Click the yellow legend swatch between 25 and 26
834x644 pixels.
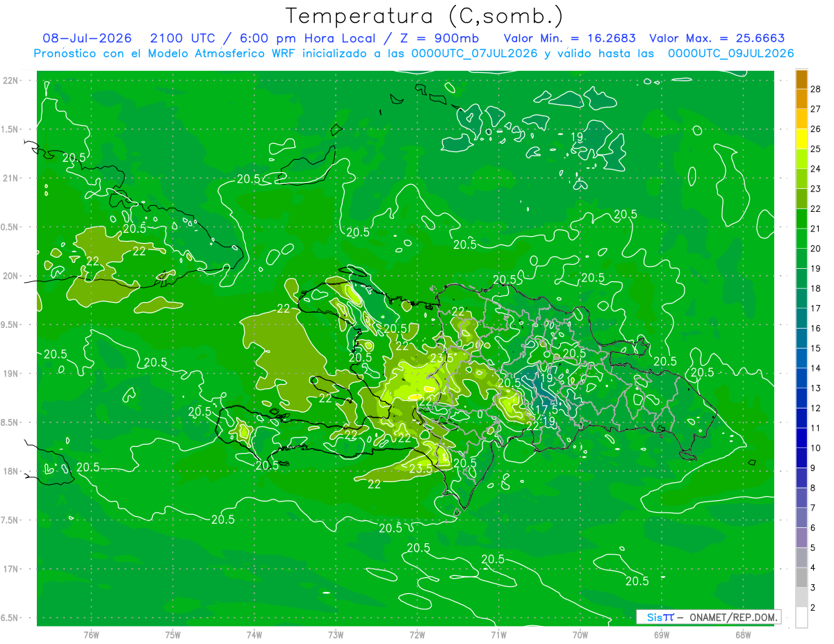(x=801, y=139)
